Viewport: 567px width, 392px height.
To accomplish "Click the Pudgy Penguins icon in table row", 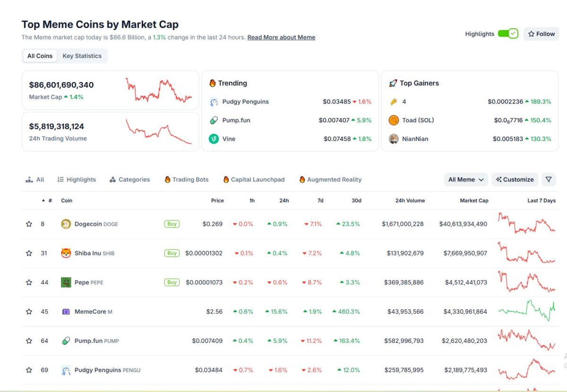I will coord(66,370).
